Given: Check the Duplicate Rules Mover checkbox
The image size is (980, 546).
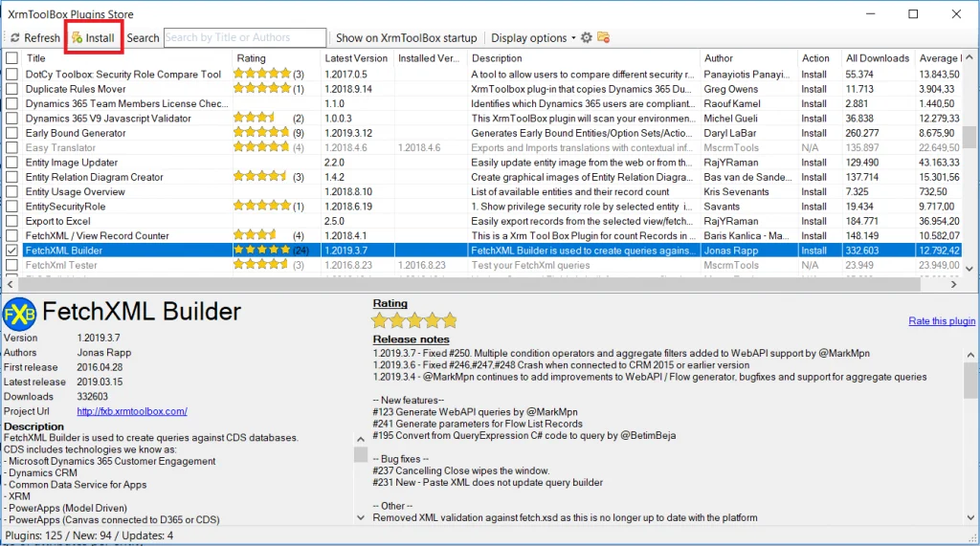Looking at the screenshot, I should pos(11,89).
